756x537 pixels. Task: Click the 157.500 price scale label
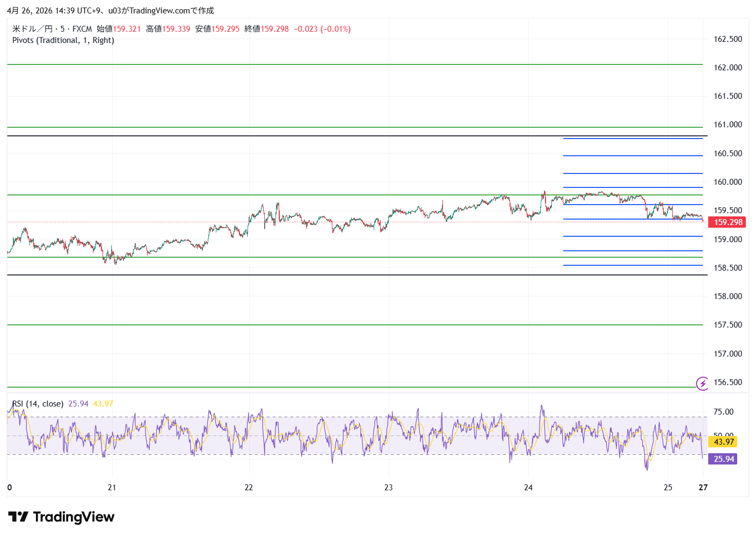[728, 325]
